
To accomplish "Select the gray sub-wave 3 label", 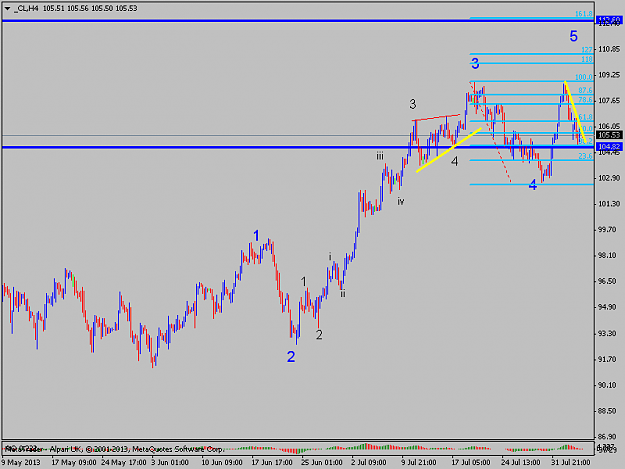I will pos(413,104).
